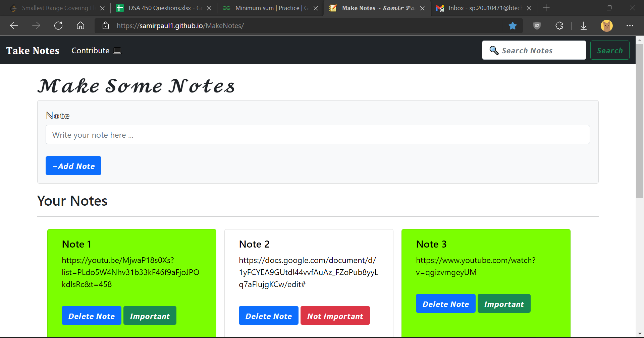644x338 pixels.
Task: Close the Make Notes tab
Action: click(x=422, y=8)
